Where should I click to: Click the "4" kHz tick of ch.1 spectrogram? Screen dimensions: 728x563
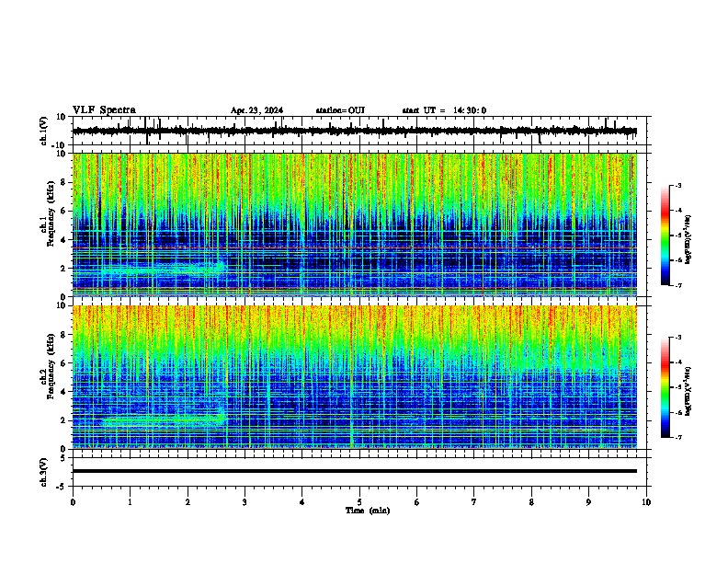pos(63,240)
